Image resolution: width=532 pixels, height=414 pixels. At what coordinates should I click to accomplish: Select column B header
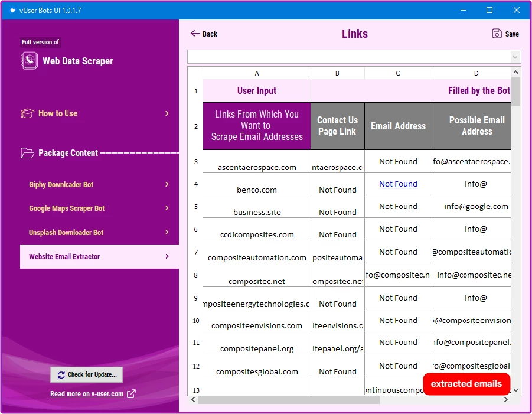pyautogui.click(x=338, y=73)
